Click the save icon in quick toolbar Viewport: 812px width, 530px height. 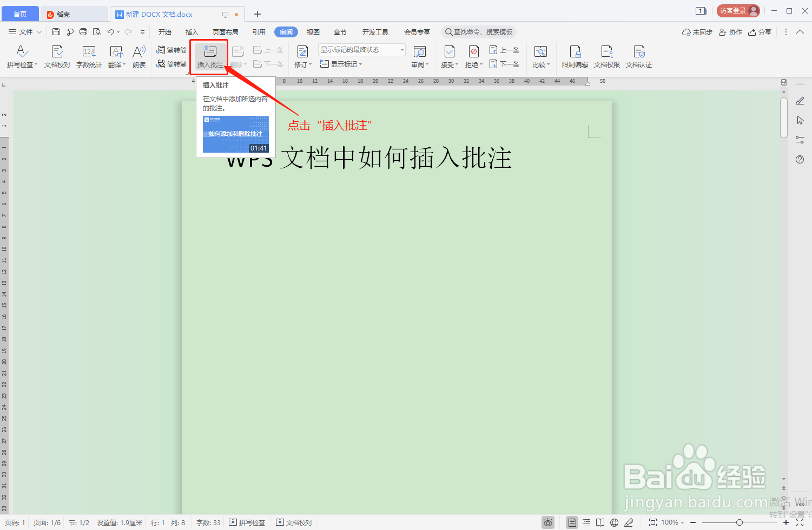tap(56, 32)
